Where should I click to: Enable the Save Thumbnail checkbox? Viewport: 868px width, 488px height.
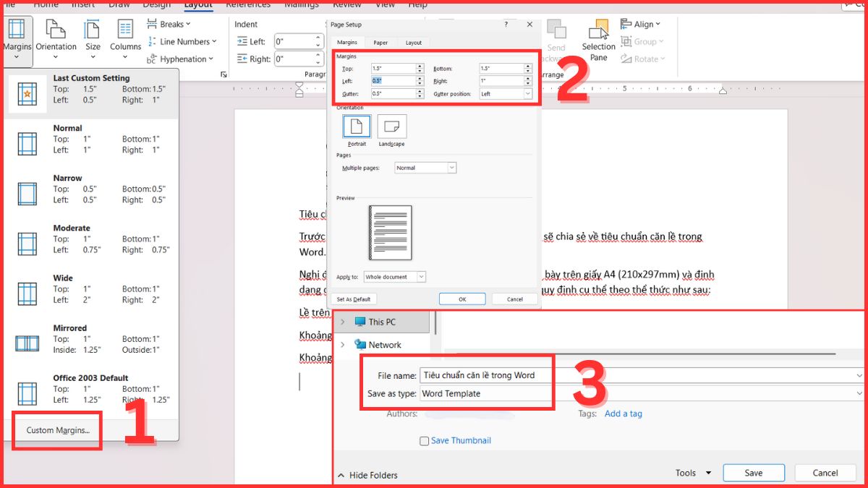[x=425, y=440]
